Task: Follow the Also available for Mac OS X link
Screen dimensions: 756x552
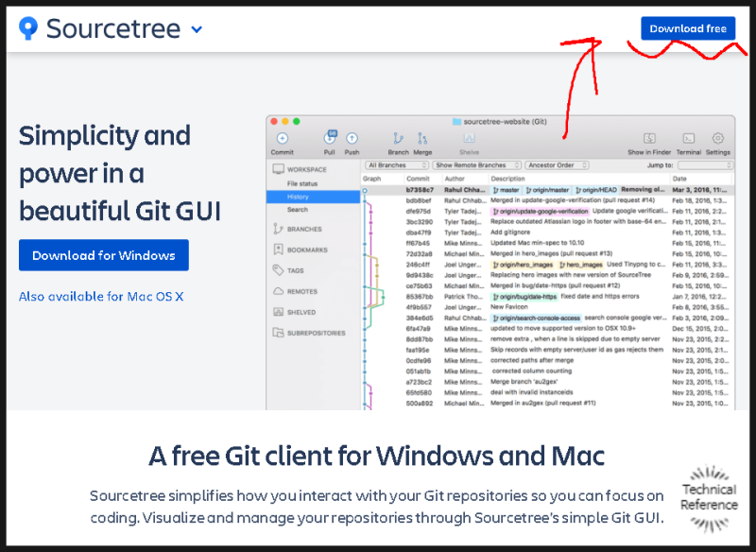Action: click(100, 296)
